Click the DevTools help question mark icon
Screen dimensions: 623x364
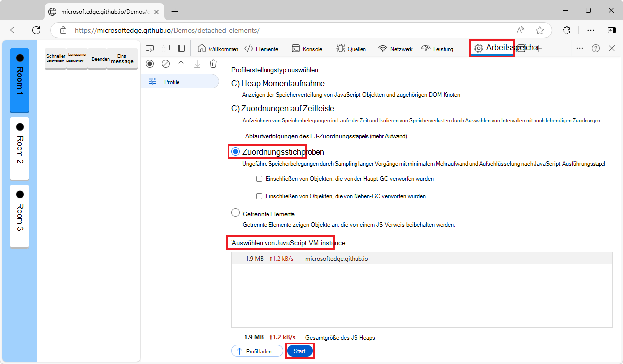[x=595, y=48]
